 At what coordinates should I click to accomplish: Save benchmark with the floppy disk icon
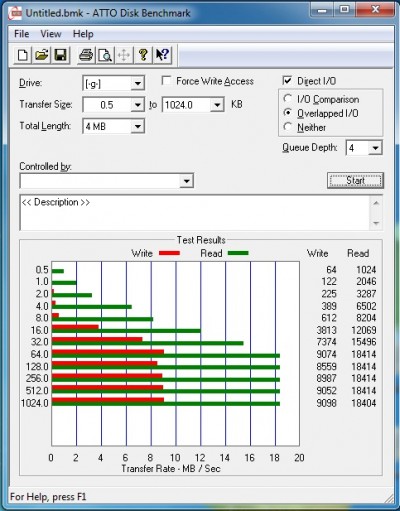point(61,55)
